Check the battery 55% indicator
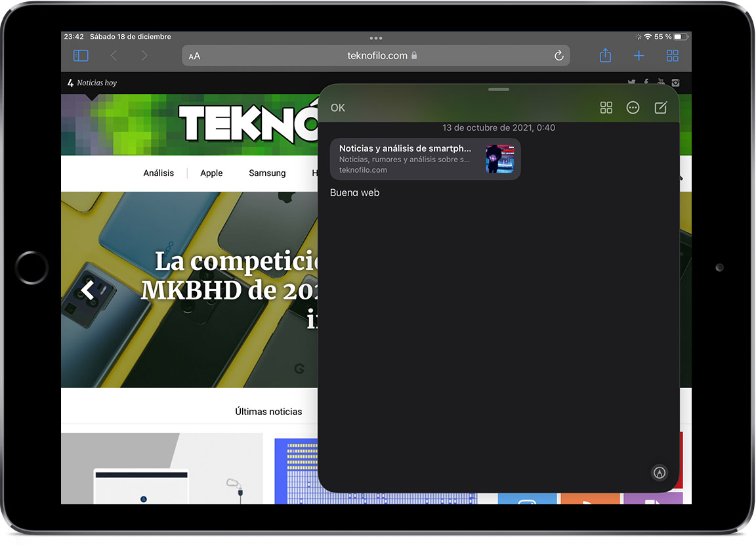756x545 pixels. pos(671,37)
